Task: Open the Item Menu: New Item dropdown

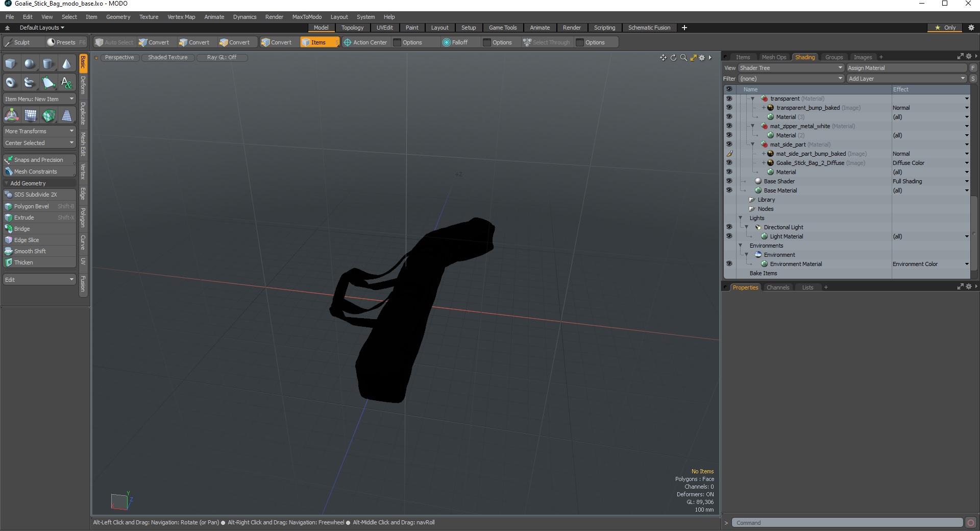Action: click(39, 99)
